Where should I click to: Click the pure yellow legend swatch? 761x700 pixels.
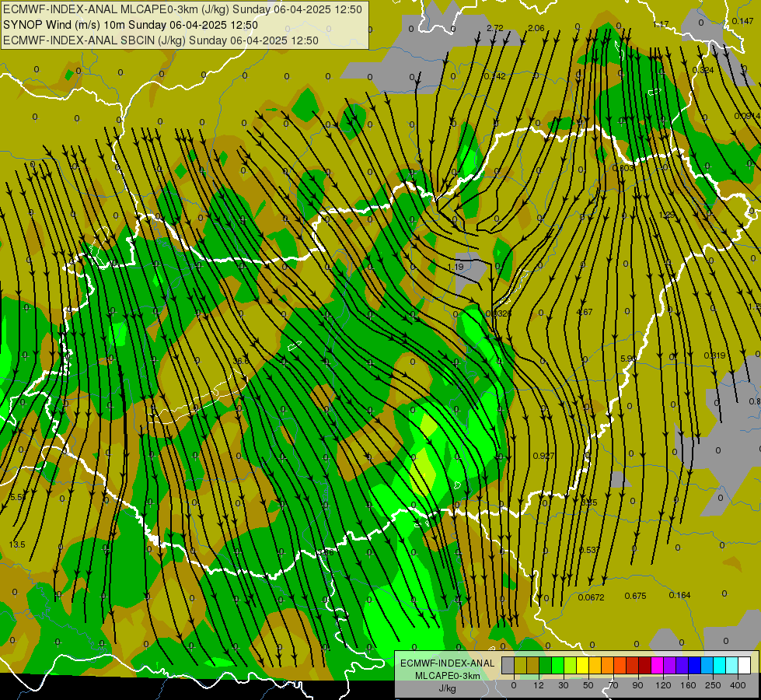tap(582, 666)
